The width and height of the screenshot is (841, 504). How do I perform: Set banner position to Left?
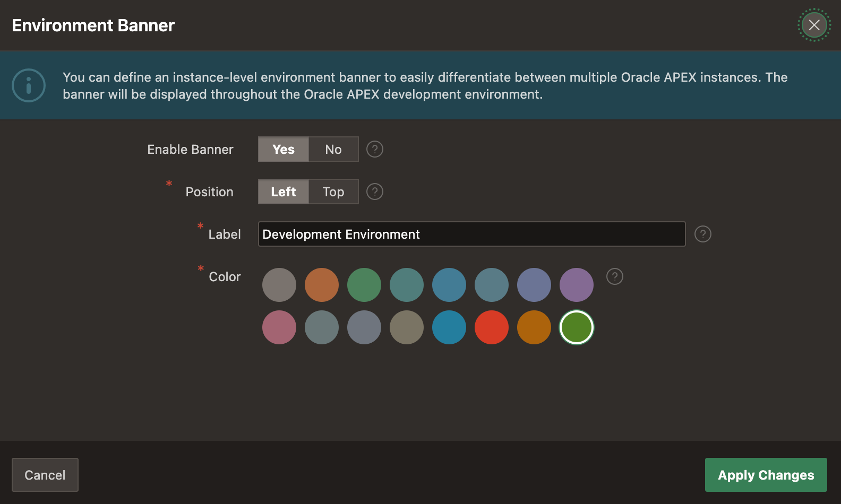(284, 192)
